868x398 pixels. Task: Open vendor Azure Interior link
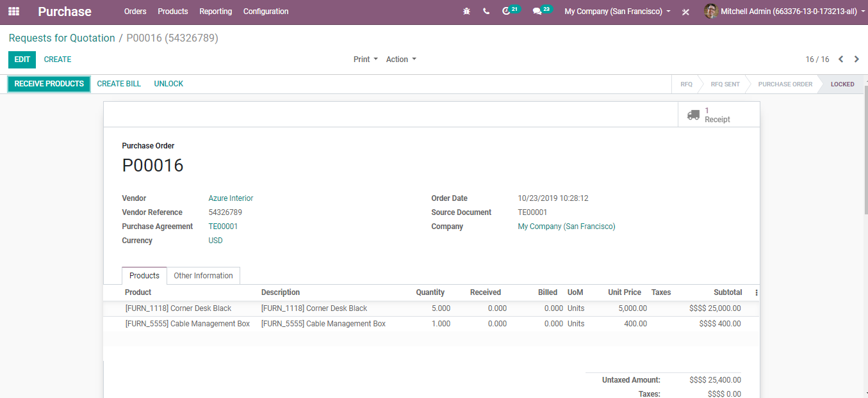pyautogui.click(x=231, y=198)
